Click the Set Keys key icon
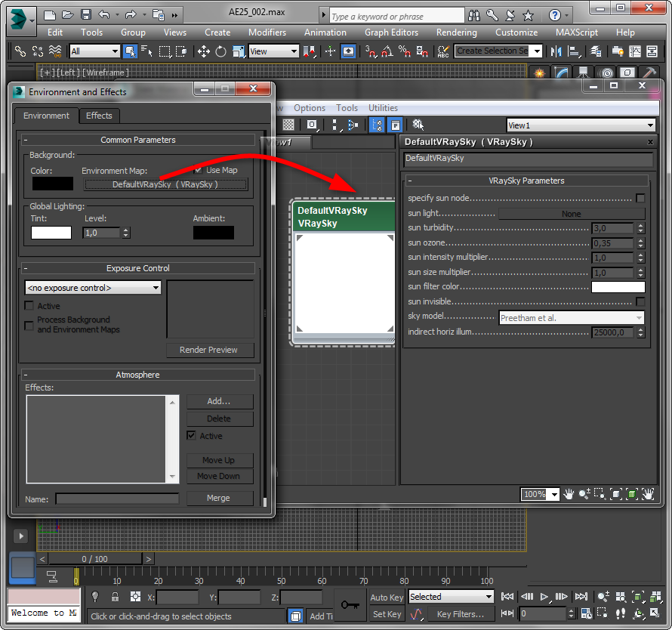Viewport: 672px width, 630px height. (349, 605)
